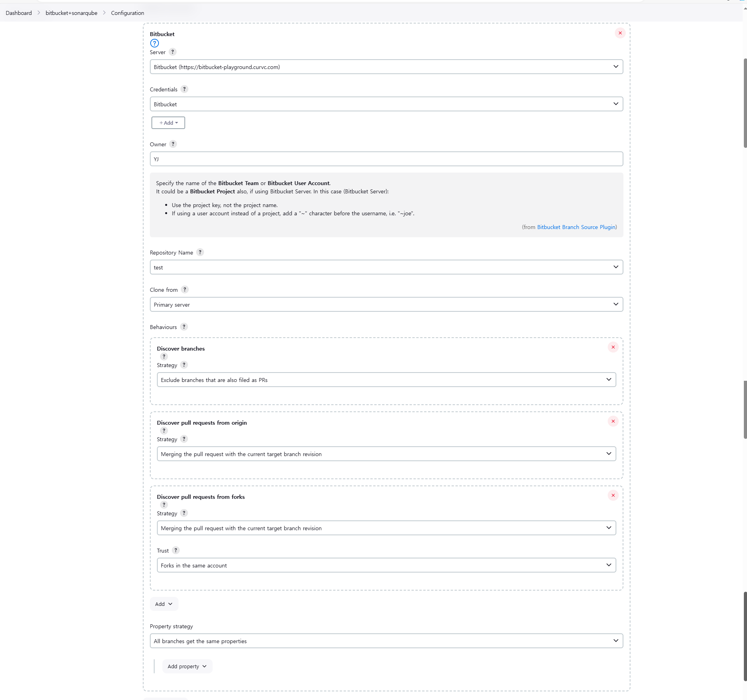Open help below Discover pull requests from origin

(x=164, y=431)
